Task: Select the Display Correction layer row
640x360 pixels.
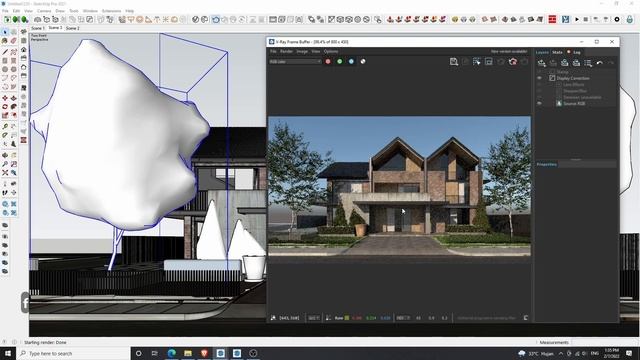Action: pos(576,78)
